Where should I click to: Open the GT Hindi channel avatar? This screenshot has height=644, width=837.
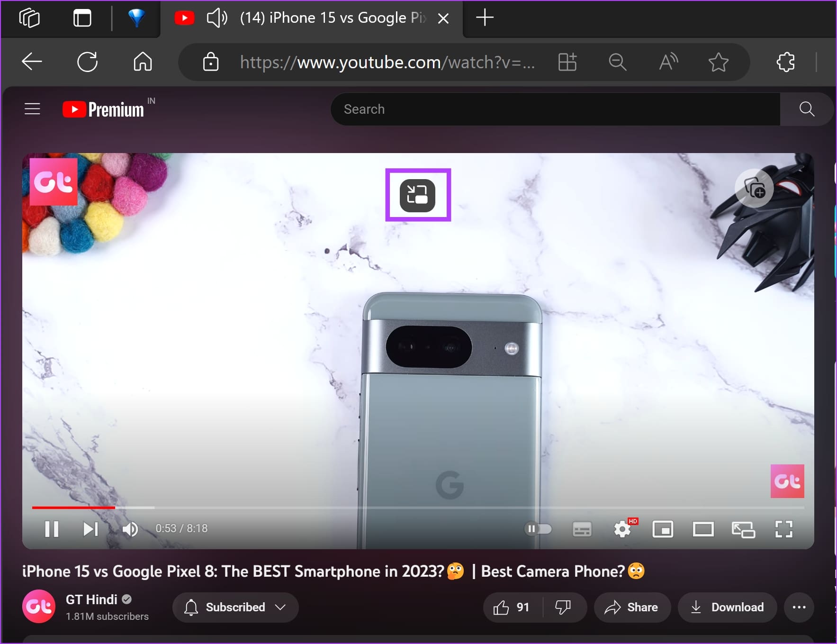pos(39,606)
